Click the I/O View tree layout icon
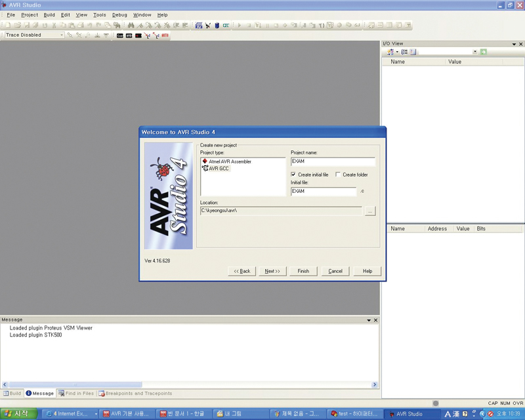This screenshot has height=420, width=525. coord(404,52)
